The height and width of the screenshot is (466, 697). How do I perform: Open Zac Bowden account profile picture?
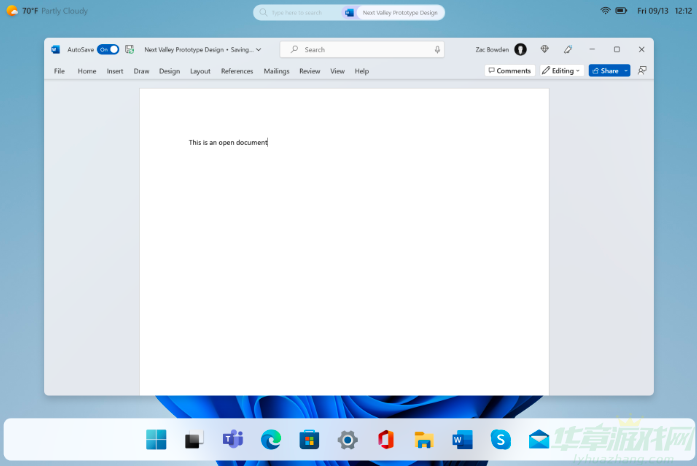(520, 49)
